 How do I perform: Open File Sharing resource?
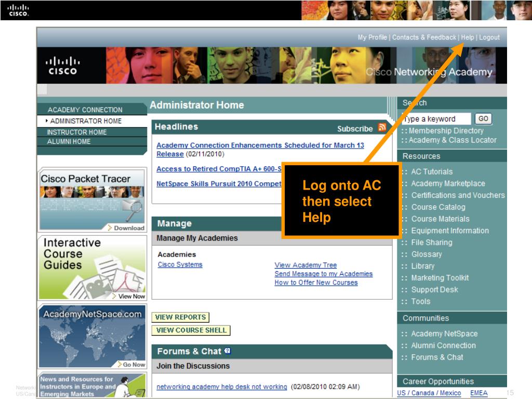[x=432, y=243]
